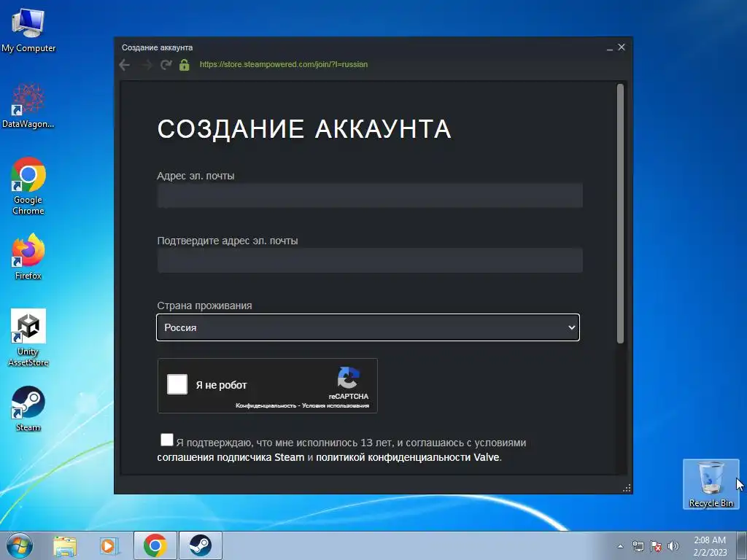Image resolution: width=747 pixels, height=560 pixels.
Task: Click the network status tray icon
Action: click(638, 546)
